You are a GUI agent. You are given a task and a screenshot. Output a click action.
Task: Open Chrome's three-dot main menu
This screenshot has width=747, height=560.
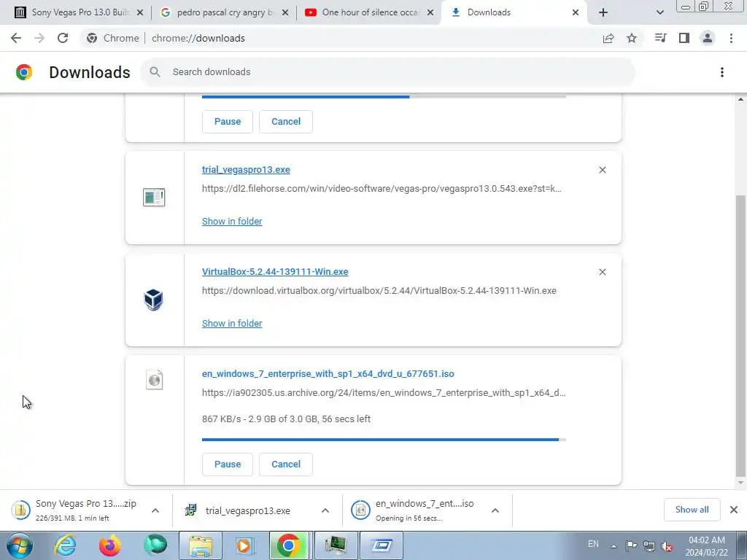[731, 38]
